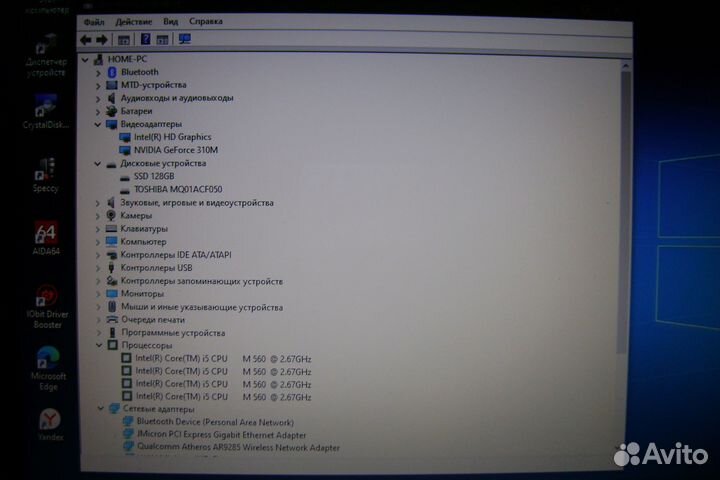Collapse the Дисковые устройства category

click(97, 164)
